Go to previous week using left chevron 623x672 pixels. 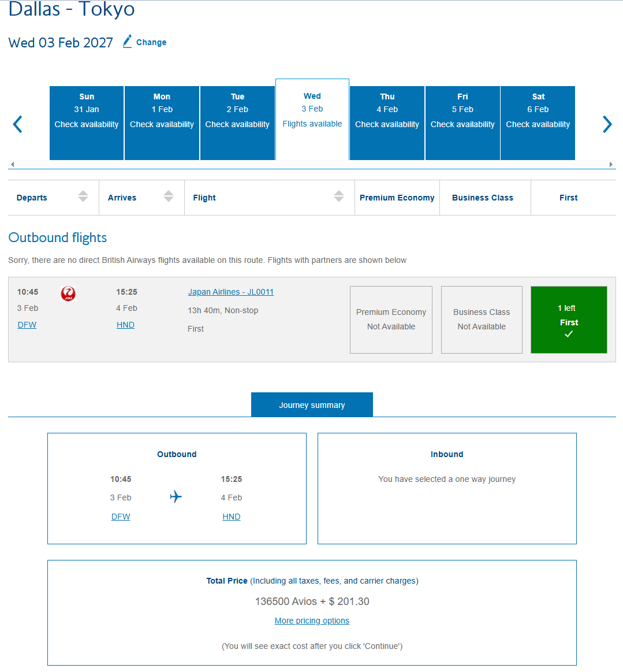click(18, 124)
